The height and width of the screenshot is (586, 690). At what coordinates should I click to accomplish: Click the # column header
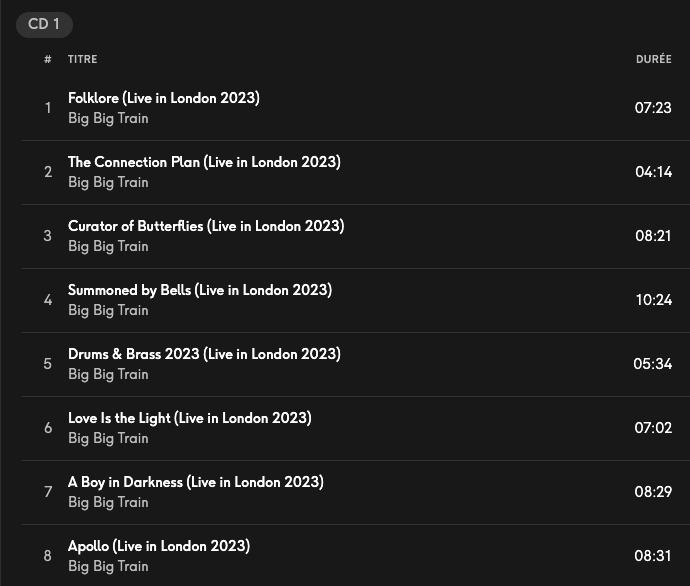[47, 59]
